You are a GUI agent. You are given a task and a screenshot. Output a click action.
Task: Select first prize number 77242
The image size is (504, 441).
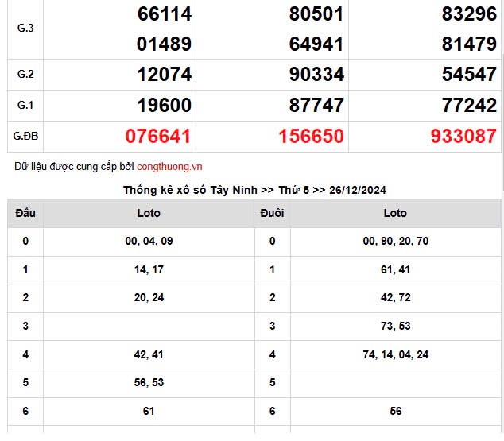click(x=469, y=106)
